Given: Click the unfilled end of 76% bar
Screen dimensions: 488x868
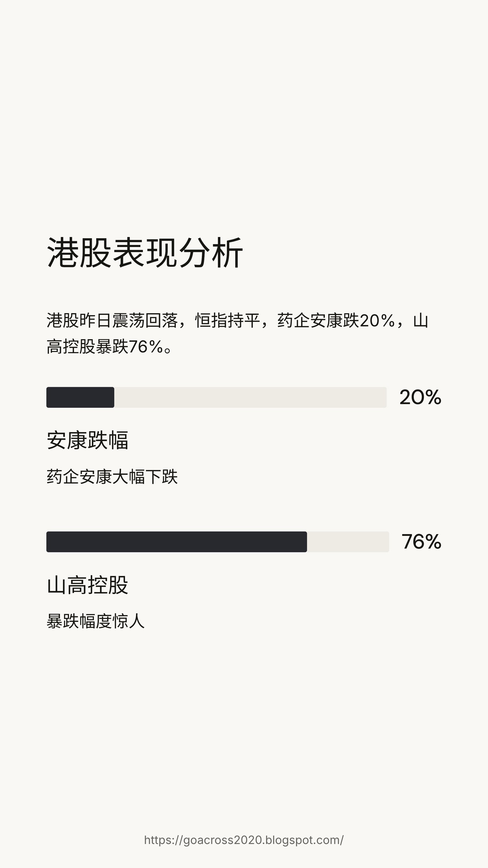Looking at the screenshot, I should pyautogui.click(x=348, y=542).
